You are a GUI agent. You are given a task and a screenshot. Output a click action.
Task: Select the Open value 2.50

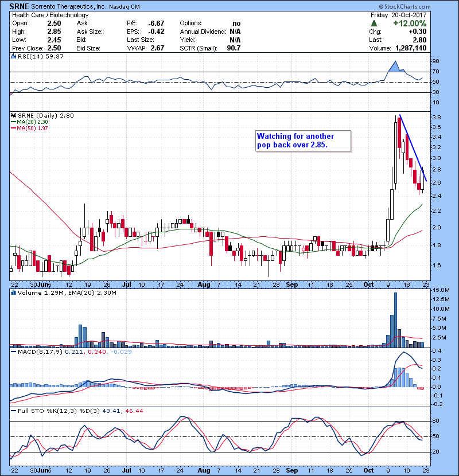point(54,24)
